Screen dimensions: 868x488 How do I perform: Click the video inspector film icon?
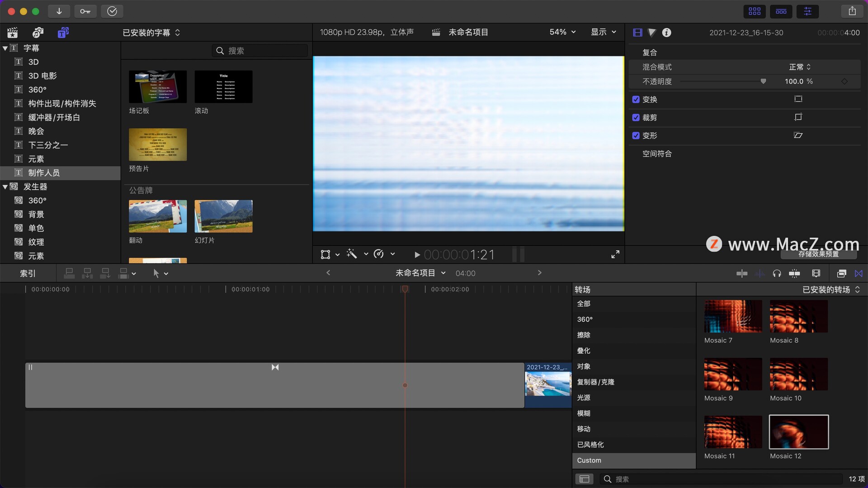pos(637,33)
